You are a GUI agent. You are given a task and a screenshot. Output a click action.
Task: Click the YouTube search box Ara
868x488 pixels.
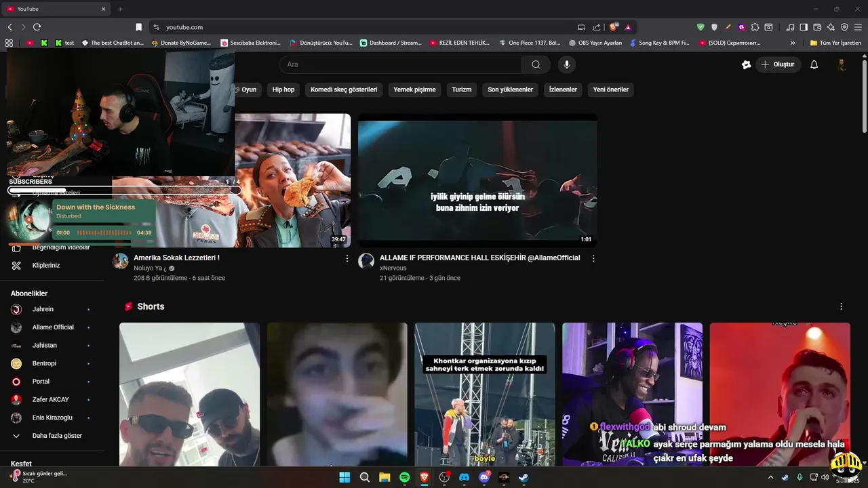pyautogui.click(x=400, y=64)
